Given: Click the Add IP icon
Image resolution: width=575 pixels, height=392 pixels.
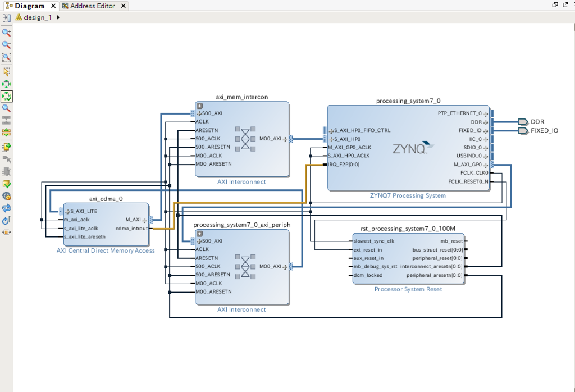Looking at the screenshot, I should coord(7,147).
